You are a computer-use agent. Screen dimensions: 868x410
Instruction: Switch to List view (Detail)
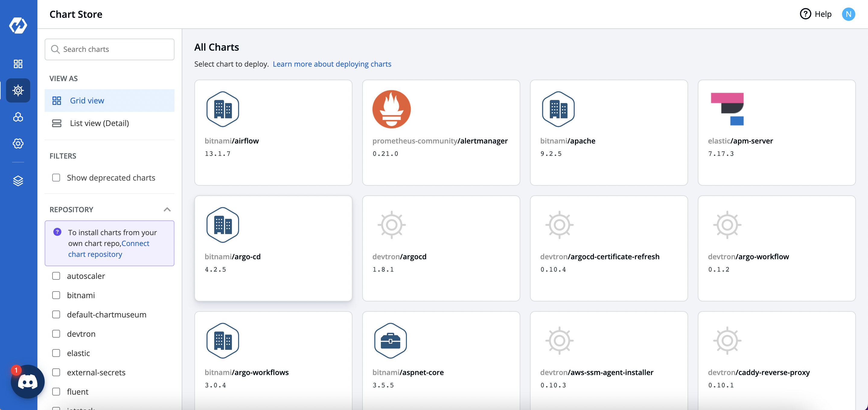coord(99,123)
